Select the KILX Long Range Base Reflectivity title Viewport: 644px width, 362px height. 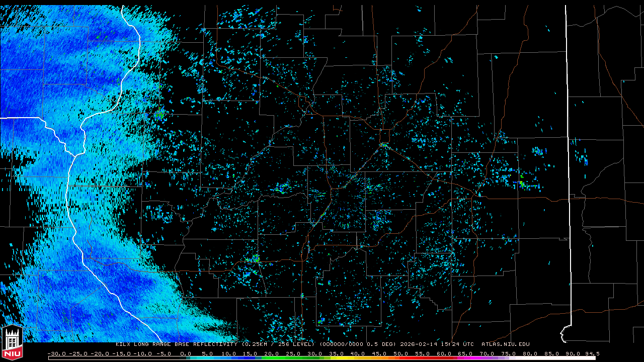(176, 344)
